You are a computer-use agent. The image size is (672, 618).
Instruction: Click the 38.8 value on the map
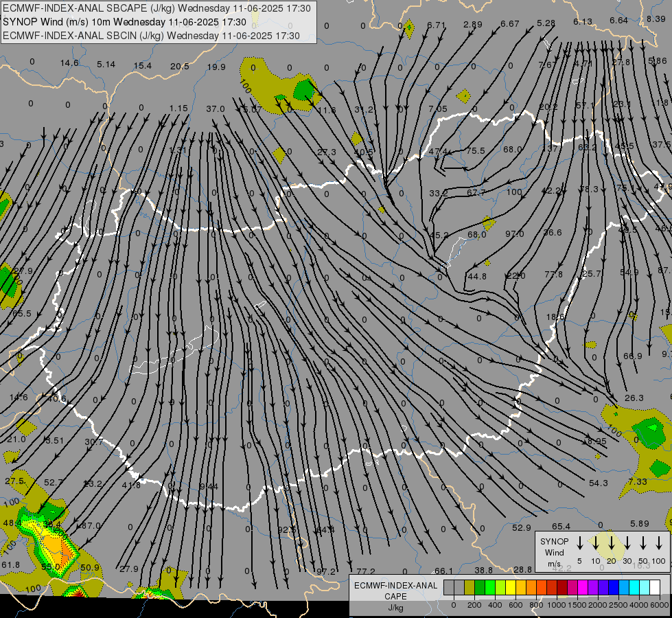[483, 570]
